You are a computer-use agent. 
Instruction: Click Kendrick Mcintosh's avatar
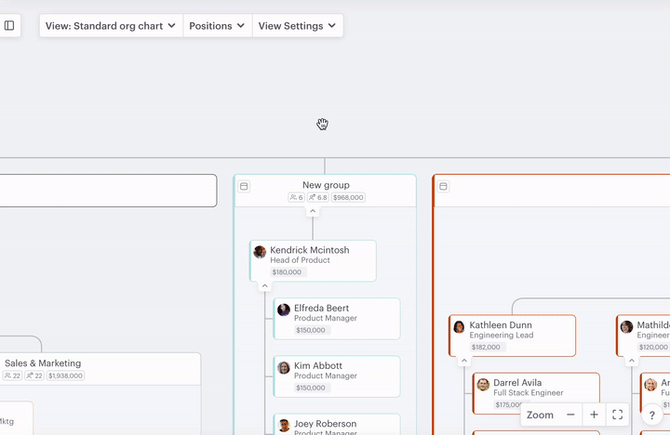(259, 252)
